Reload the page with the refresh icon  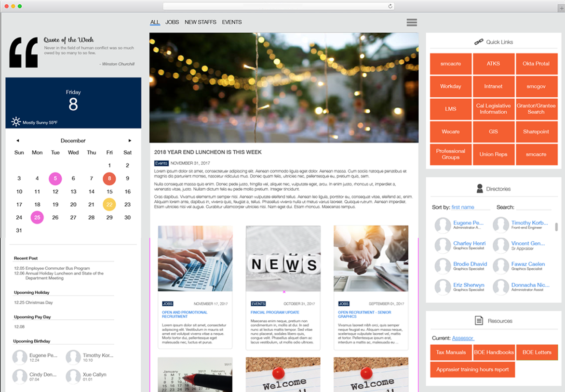(390, 6)
